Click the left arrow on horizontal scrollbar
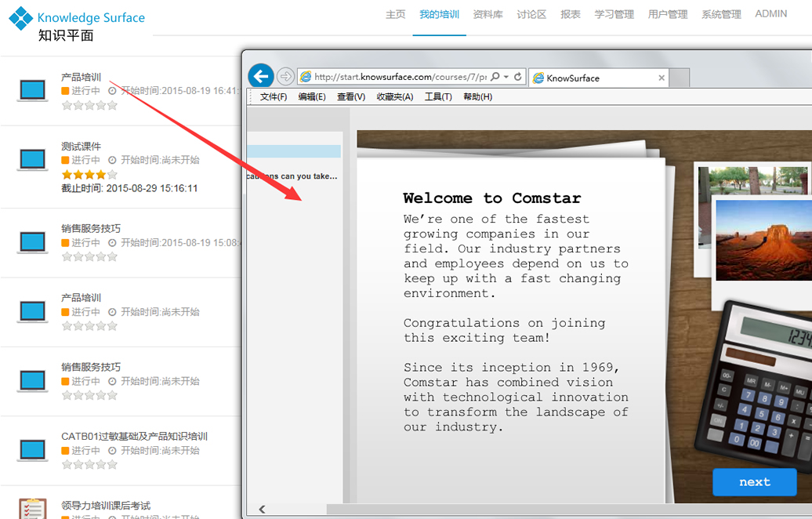This screenshot has width=812, height=519. click(x=262, y=509)
